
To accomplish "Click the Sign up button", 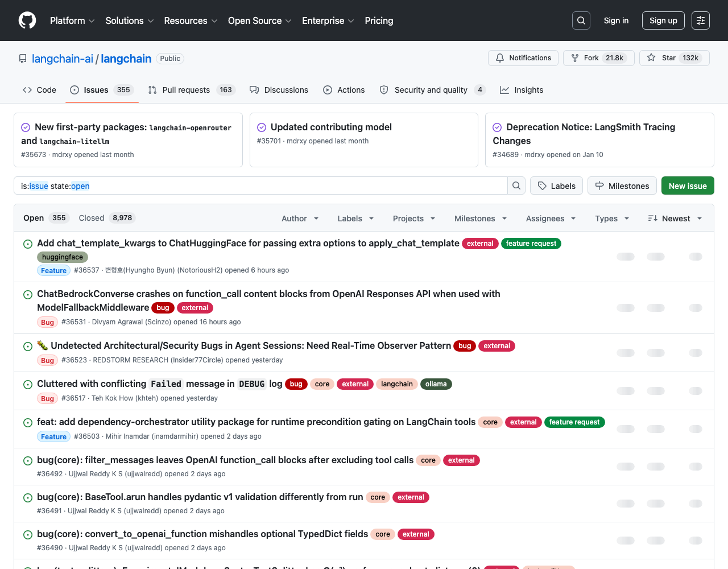I will 663,20.
